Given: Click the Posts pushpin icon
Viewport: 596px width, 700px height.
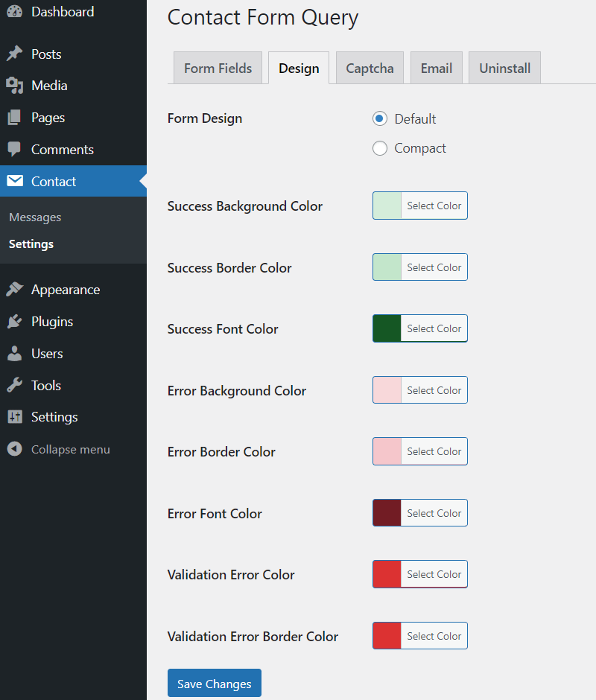Looking at the screenshot, I should click(14, 54).
